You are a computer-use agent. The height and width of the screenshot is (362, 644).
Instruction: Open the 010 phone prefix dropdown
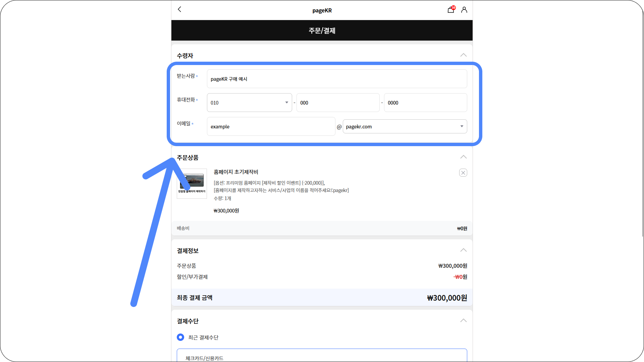(249, 103)
